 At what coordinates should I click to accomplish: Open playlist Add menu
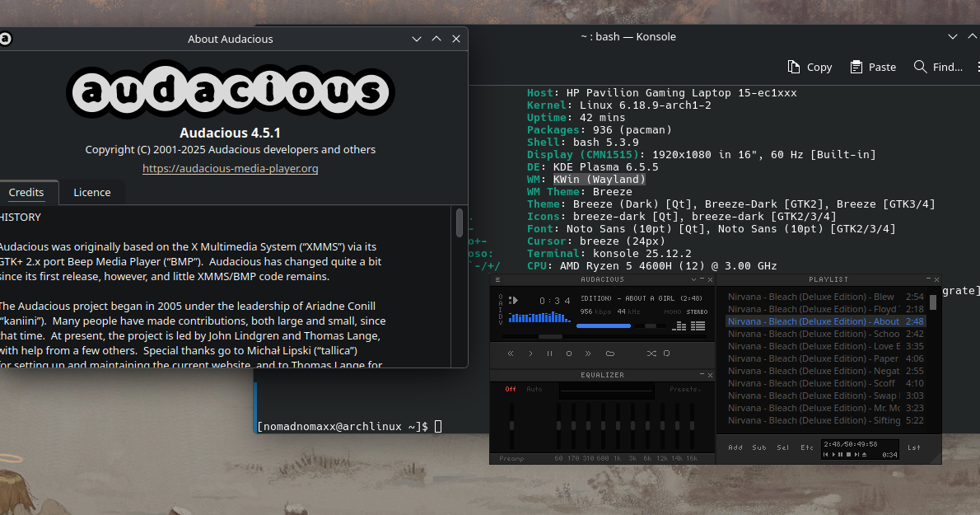[735, 447]
